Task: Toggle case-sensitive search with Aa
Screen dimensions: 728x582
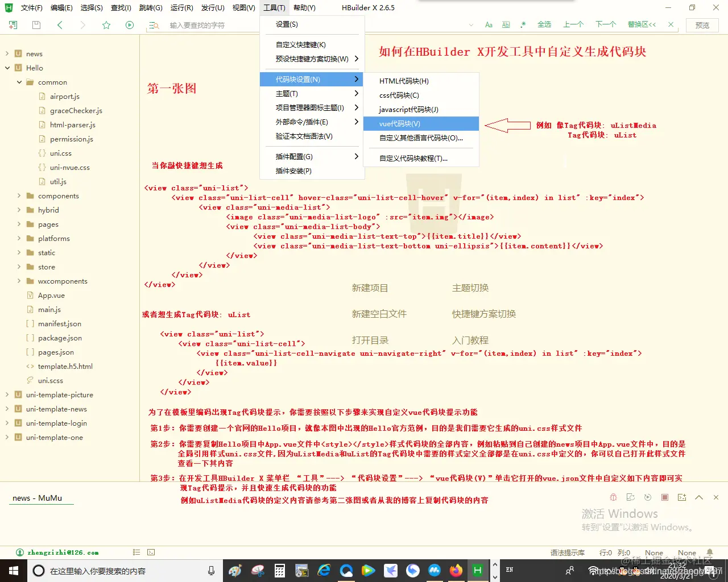Action: [x=489, y=24]
